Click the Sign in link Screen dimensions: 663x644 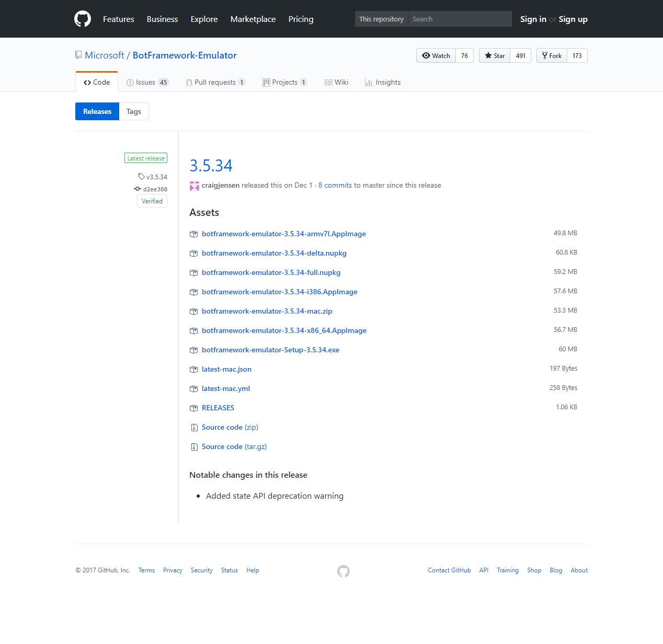coord(533,19)
